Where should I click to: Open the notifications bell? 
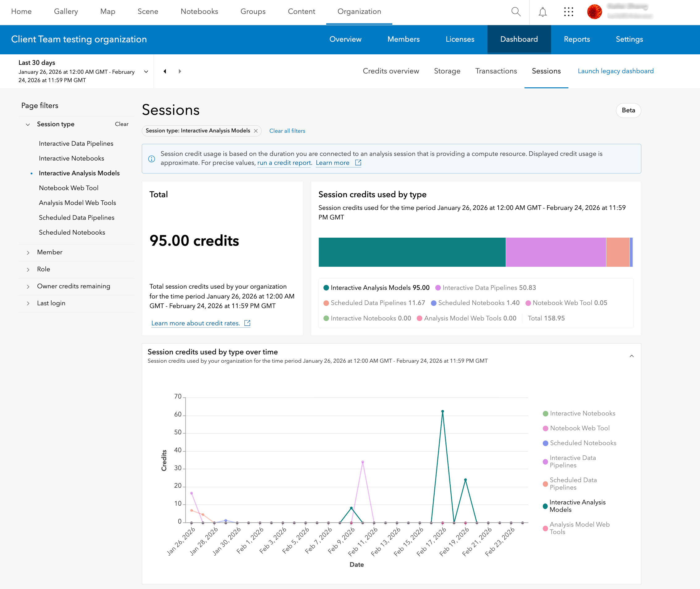(542, 12)
